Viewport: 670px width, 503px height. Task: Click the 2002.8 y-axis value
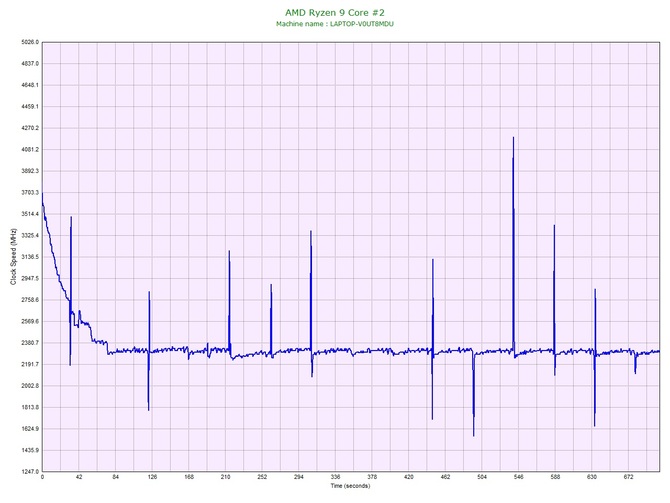30,386
